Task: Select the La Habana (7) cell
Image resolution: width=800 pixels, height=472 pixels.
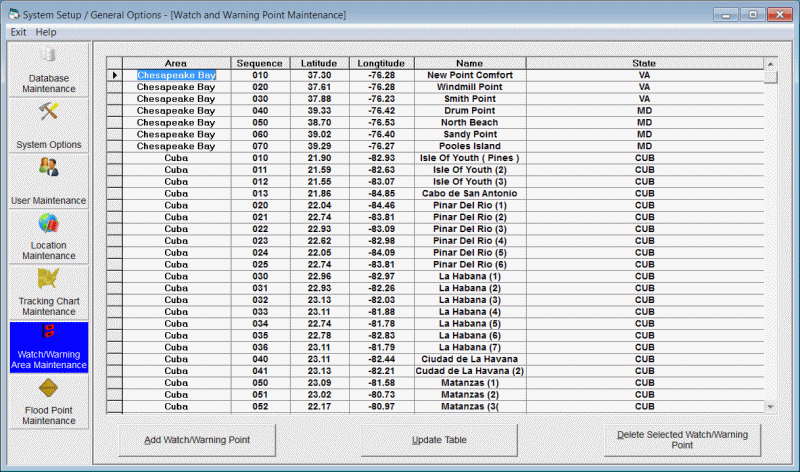Action: click(x=470, y=347)
